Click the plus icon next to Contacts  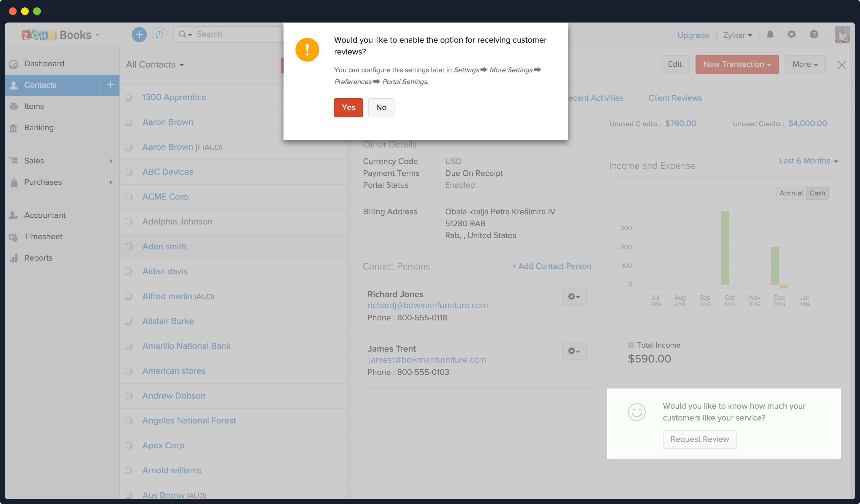(110, 85)
